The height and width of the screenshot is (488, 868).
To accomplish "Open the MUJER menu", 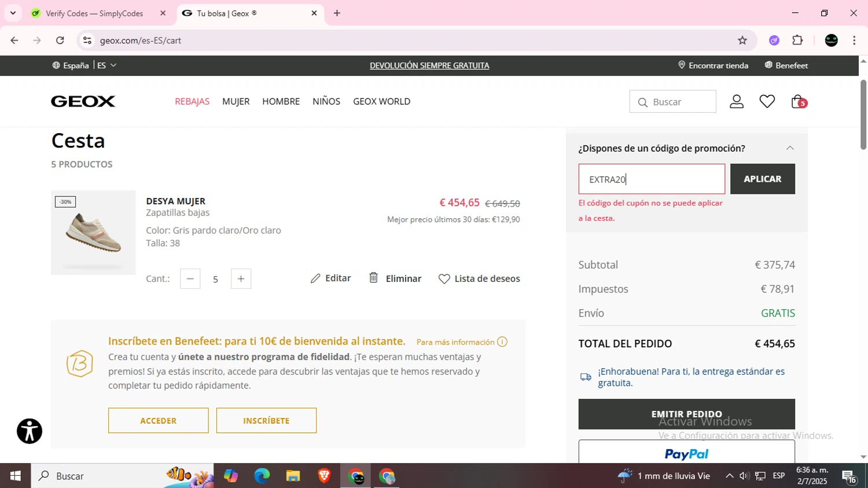I will click(x=236, y=101).
